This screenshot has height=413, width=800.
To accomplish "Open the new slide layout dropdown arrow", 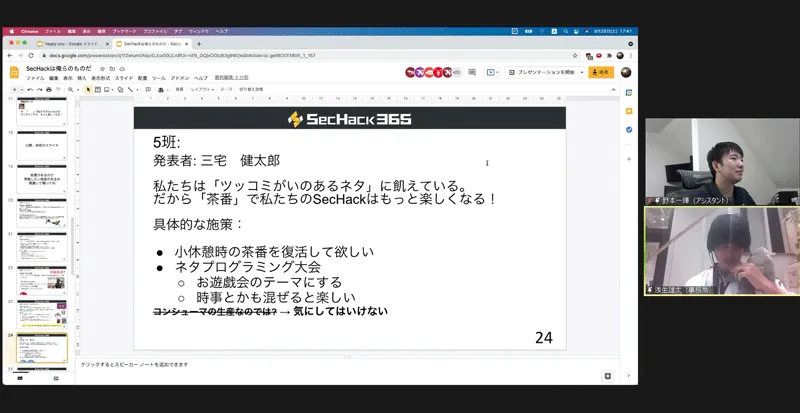I will [x=22, y=89].
